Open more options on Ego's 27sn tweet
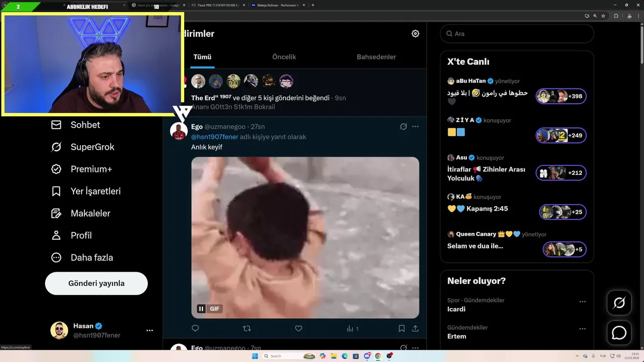 pyautogui.click(x=415, y=127)
